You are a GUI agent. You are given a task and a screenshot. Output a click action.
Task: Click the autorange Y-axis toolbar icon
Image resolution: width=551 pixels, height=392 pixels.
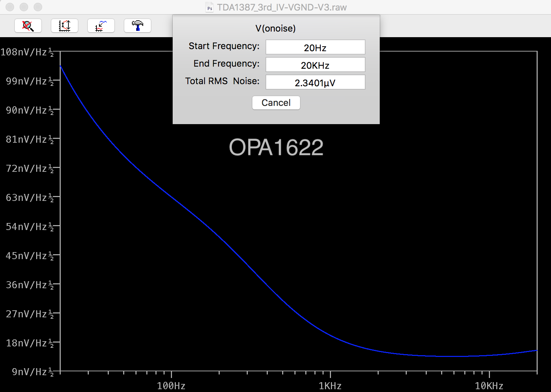[65, 26]
